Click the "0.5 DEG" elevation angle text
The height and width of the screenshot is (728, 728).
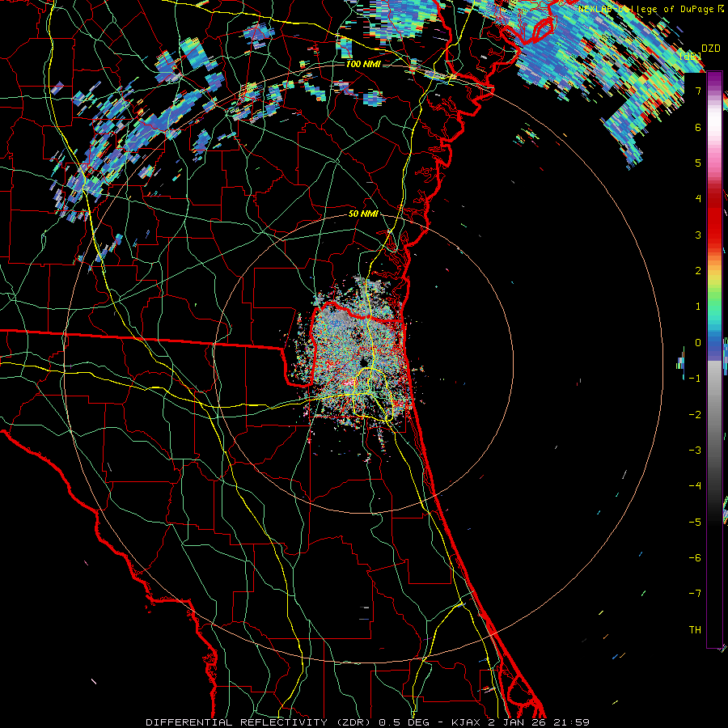pyautogui.click(x=404, y=722)
